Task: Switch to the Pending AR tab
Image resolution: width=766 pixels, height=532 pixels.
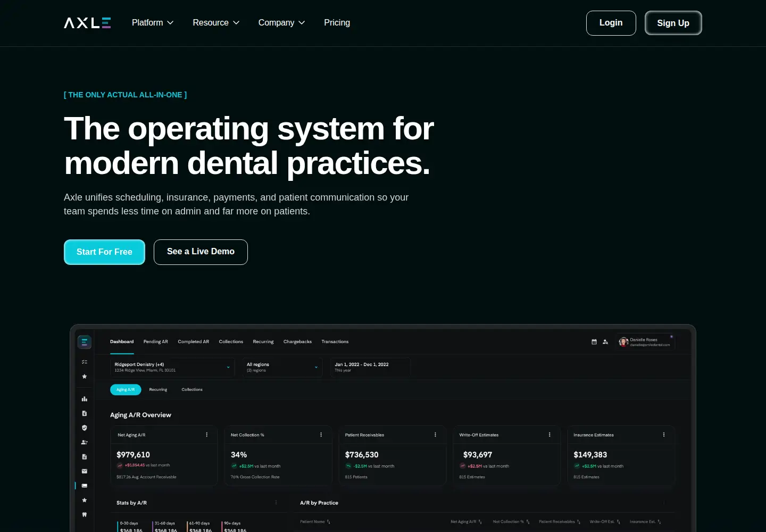Action: (x=156, y=342)
